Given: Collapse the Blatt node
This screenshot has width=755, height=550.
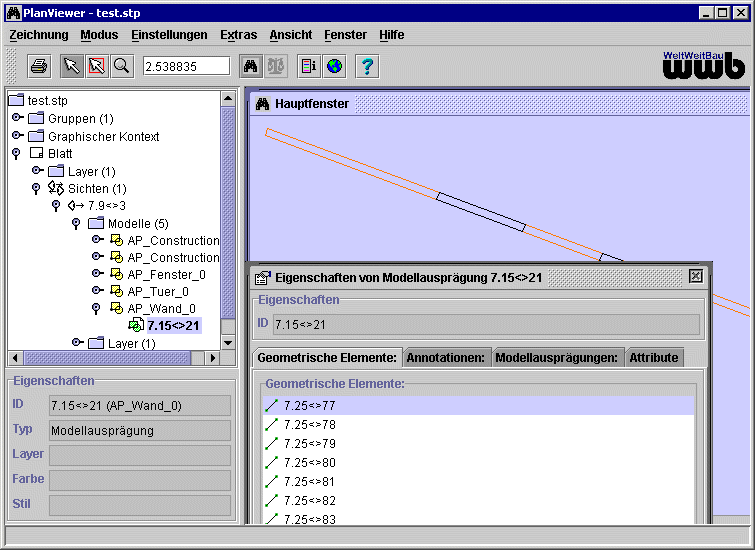Looking at the screenshot, I should pos(16,154).
